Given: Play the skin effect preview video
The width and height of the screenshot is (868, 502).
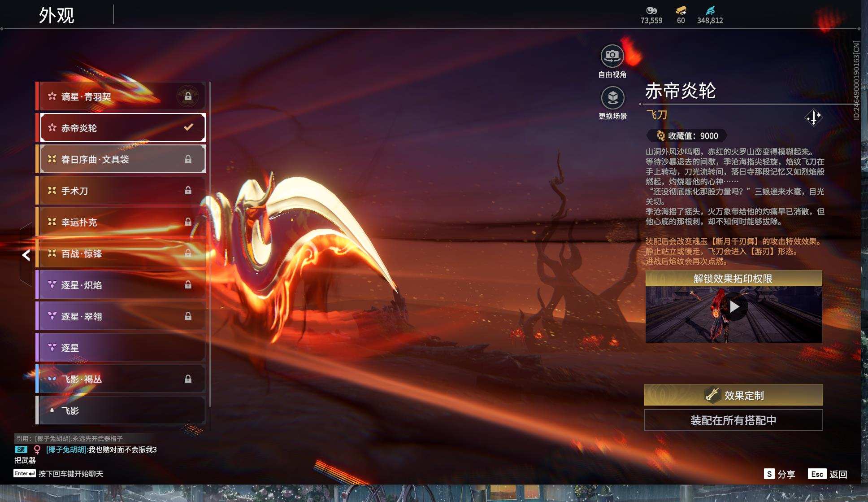Looking at the screenshot, I should pos(734,307).
